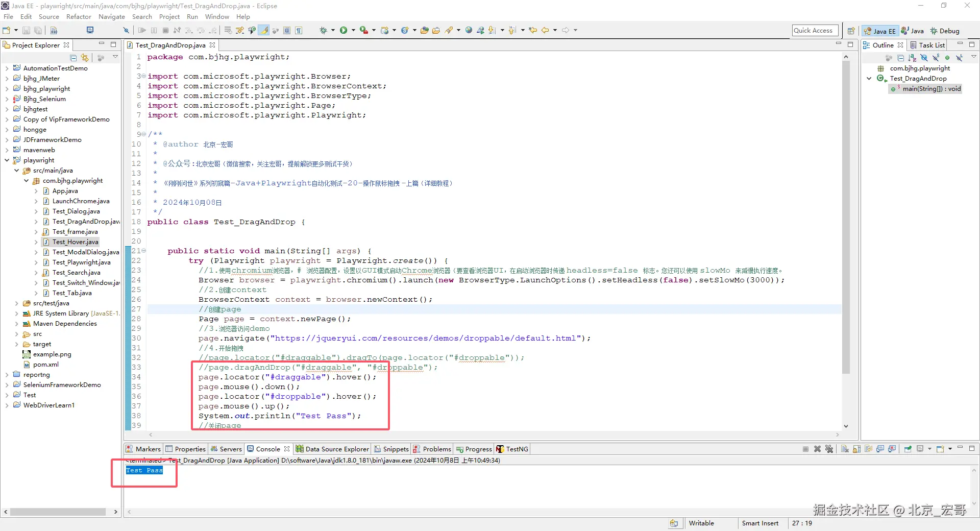
Task: Click the editor vertical scrollbar thumb
Action: pos(846,218)
